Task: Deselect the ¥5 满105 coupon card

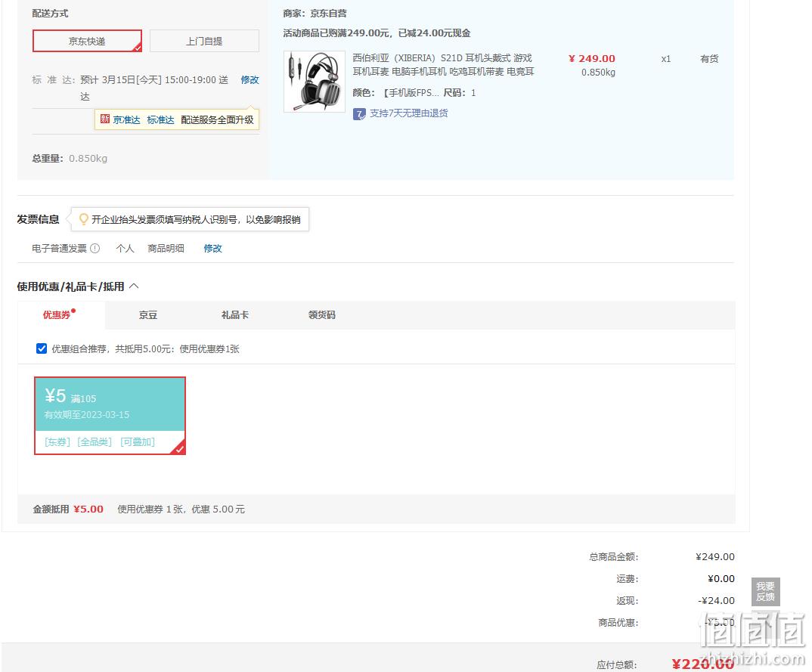Action: click(110, 416)
